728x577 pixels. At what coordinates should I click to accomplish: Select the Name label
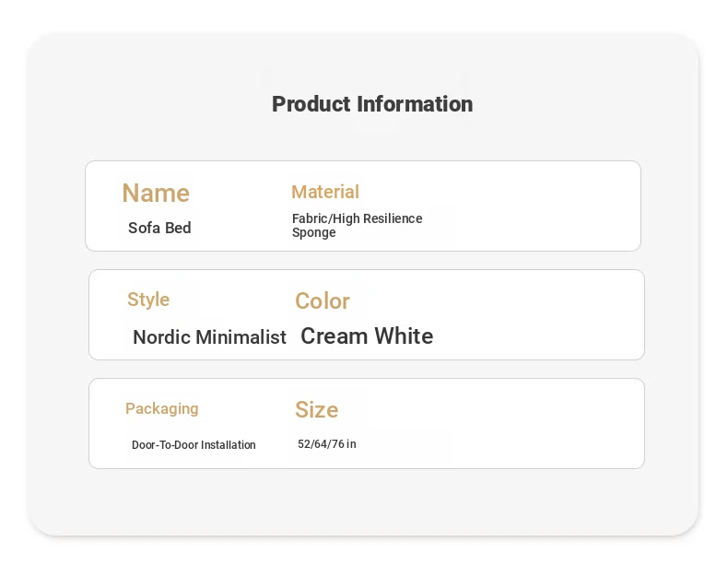tap(156, 193)
